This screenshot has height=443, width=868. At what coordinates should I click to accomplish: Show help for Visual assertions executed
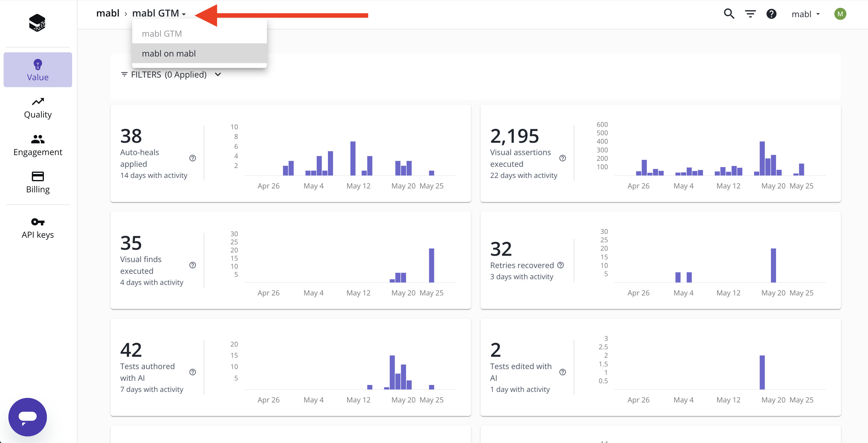(562, 158)
